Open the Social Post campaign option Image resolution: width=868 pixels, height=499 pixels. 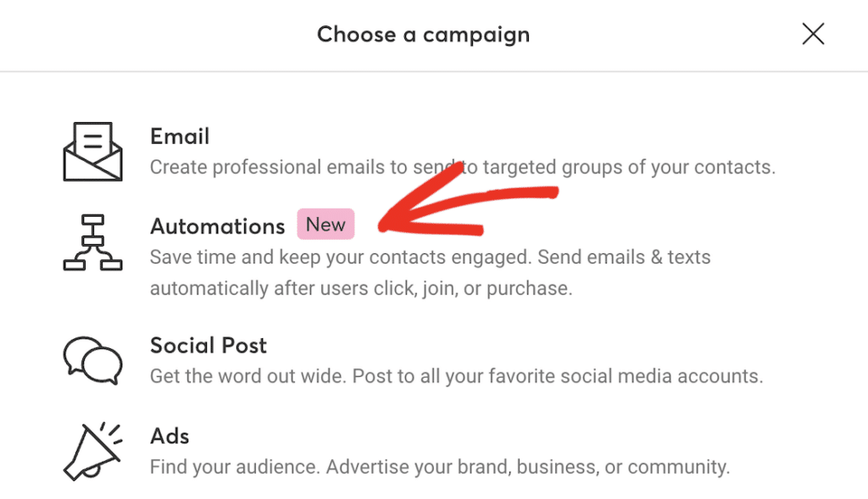(x=208, y=345)
